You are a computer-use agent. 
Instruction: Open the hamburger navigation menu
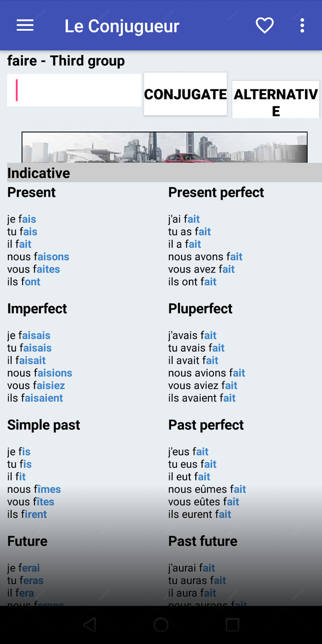[x=25, y=25]
